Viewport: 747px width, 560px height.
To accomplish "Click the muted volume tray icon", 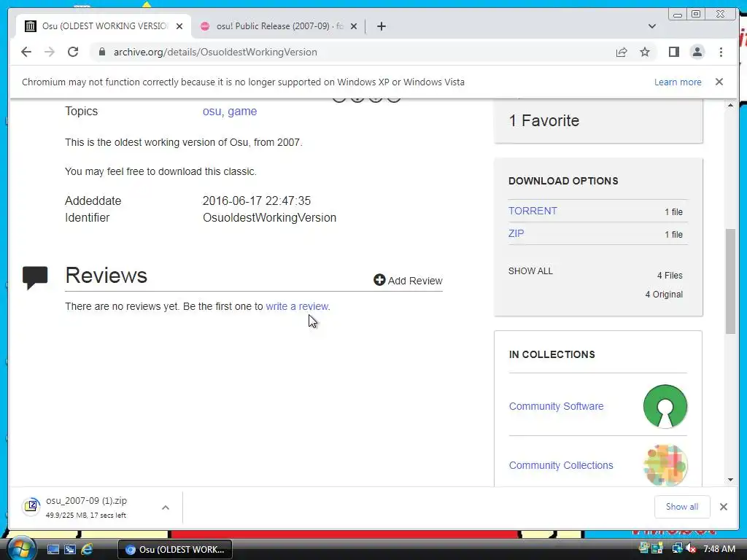I will 691,548.
